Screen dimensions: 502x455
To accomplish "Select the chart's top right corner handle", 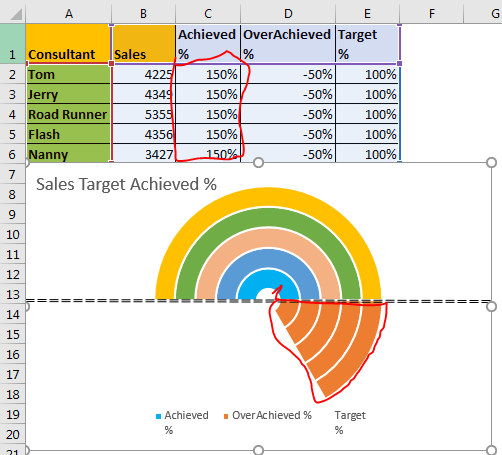I will [x=491, y=163].
